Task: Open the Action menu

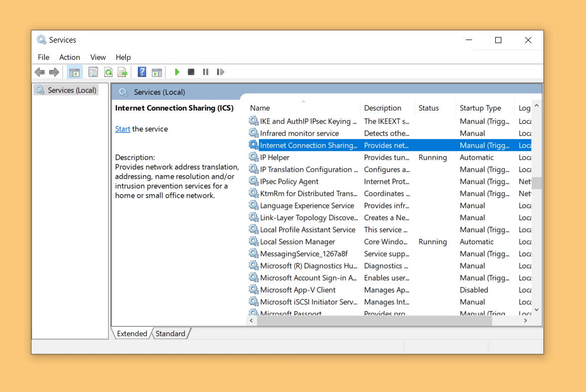Action: [69, 57]
